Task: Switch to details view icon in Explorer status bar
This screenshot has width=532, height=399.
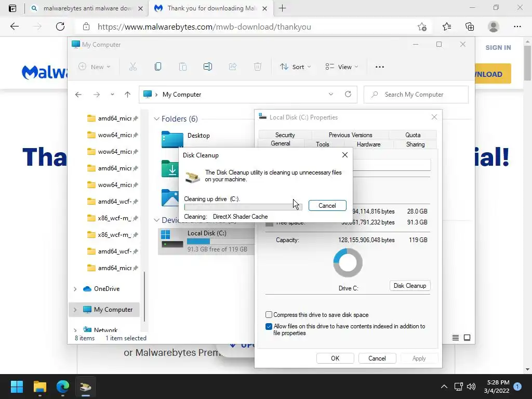Action: pos(456,338)
